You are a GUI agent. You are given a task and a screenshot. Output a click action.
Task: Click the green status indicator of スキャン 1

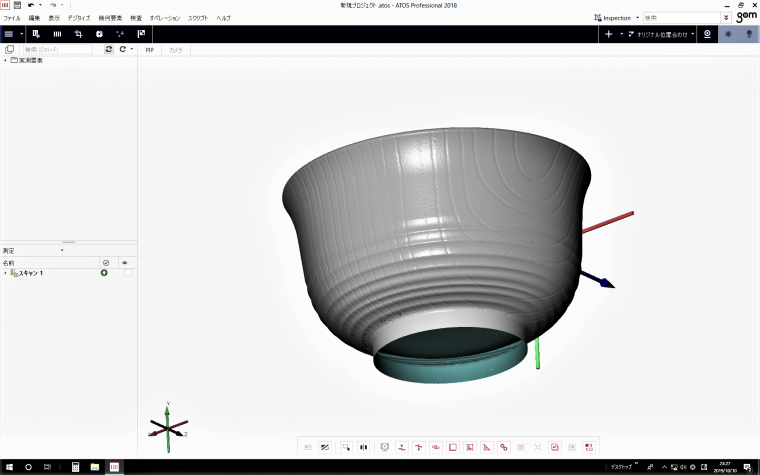[104, 273]
